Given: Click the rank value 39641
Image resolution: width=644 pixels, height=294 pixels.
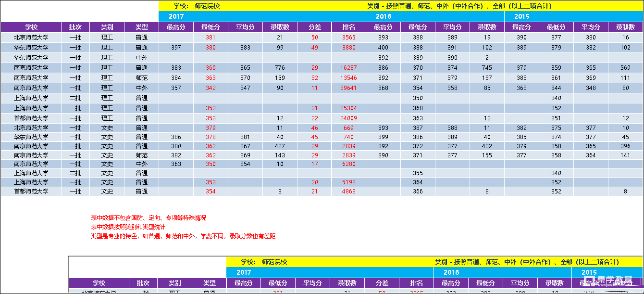Looking at the screenshot, I should click(x=348, y=88).
